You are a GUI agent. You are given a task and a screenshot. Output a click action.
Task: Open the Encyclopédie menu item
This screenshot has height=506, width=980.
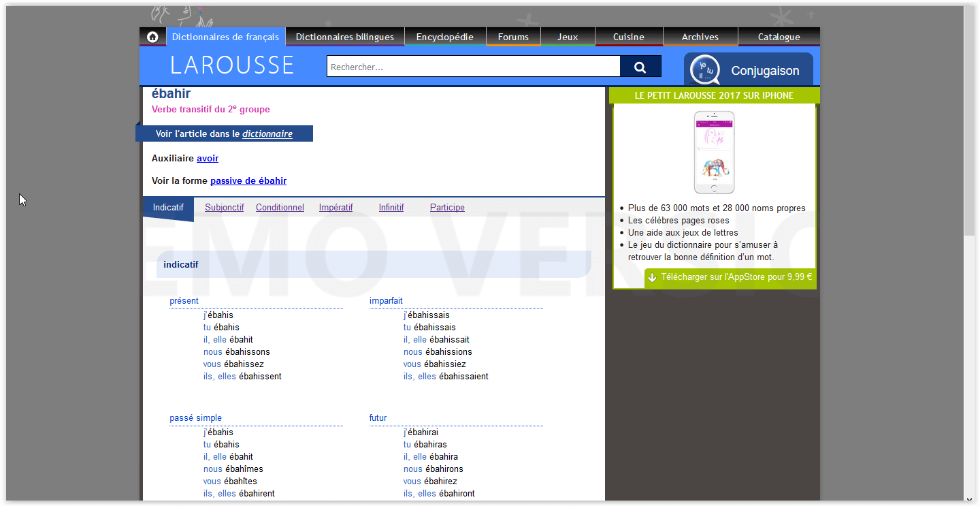coord(444,37)
